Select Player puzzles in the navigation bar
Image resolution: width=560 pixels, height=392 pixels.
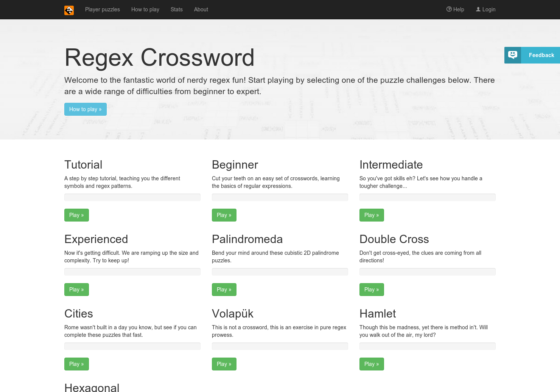click(x=102, y=9)
